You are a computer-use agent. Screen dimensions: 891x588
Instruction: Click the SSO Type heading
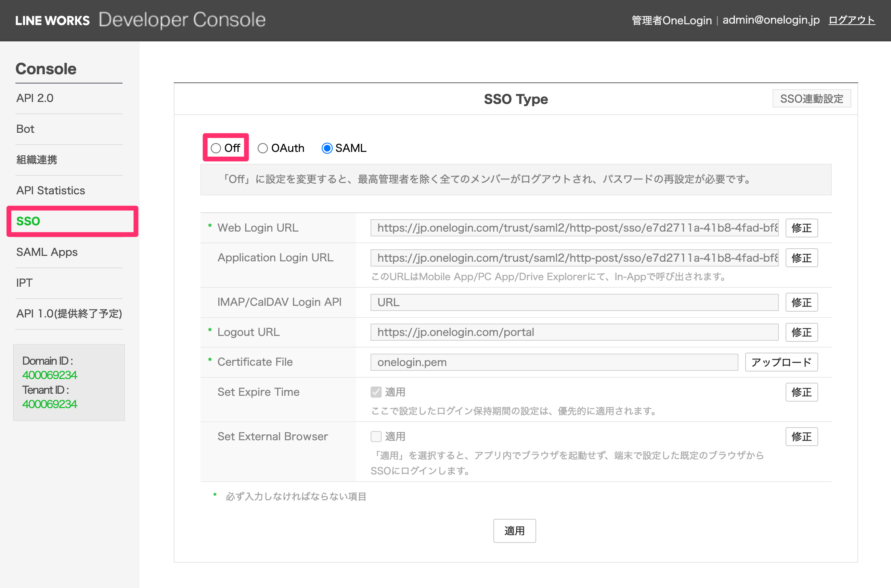[x=516, y=99]
